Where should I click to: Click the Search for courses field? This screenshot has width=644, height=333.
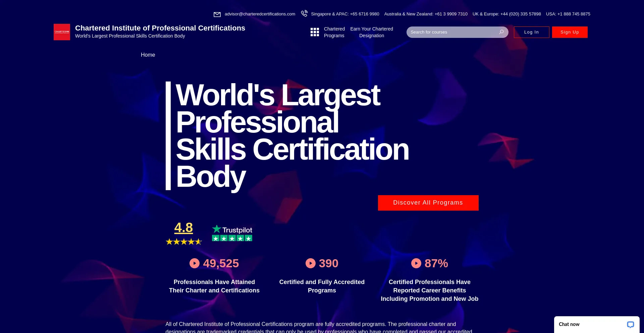click(x=458, y=32)
